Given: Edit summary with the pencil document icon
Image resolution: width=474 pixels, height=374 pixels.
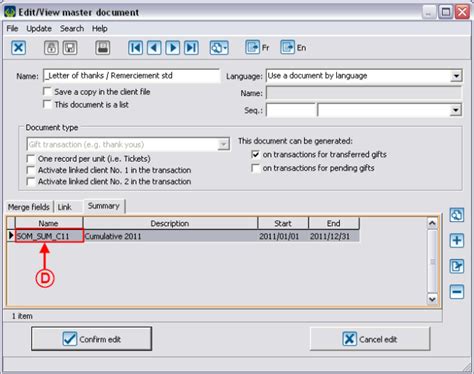Looking at the screenshot, I should (456, 266).
